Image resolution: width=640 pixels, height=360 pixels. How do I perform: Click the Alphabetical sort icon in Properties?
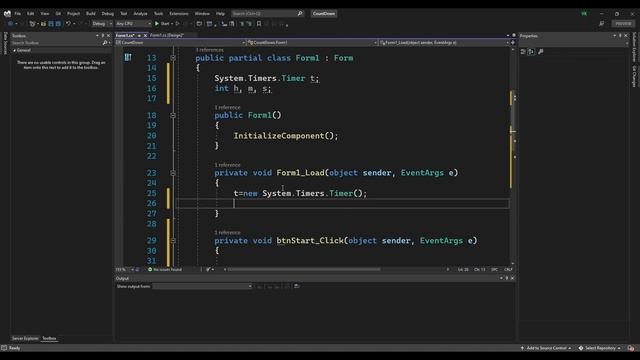tap(531, 52)
